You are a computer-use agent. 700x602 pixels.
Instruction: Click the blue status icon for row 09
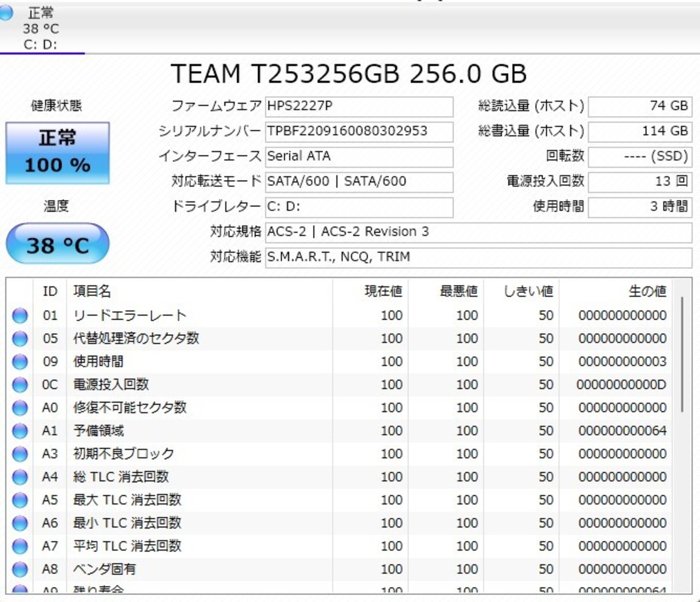click(20, 362)
